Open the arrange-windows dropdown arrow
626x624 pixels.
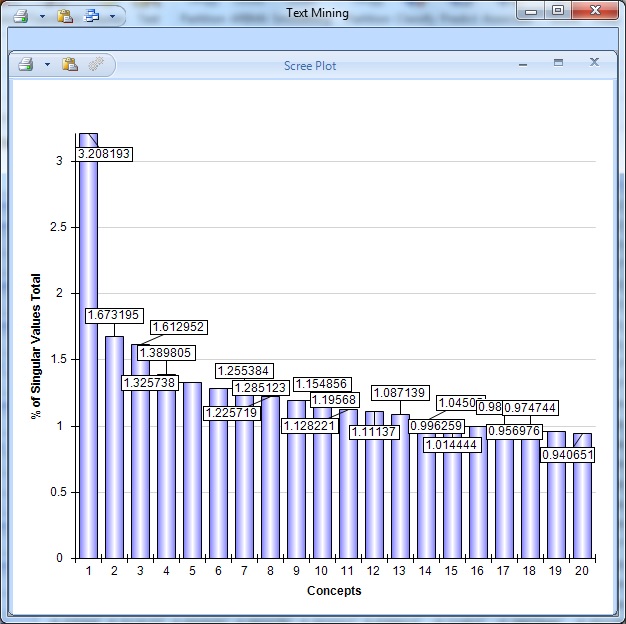112,17
